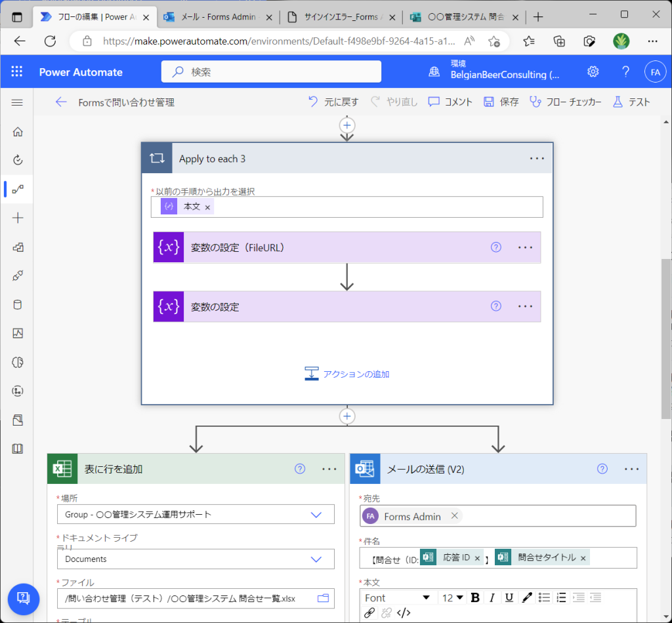The height and width of the screenshot is (623, 672).
Task: Open the Approvals icon in the sidebar
Action: tap(18, 160)
